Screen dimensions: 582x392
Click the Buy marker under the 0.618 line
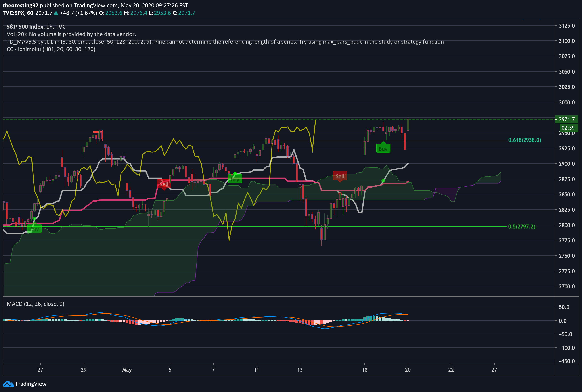(383, 149)
